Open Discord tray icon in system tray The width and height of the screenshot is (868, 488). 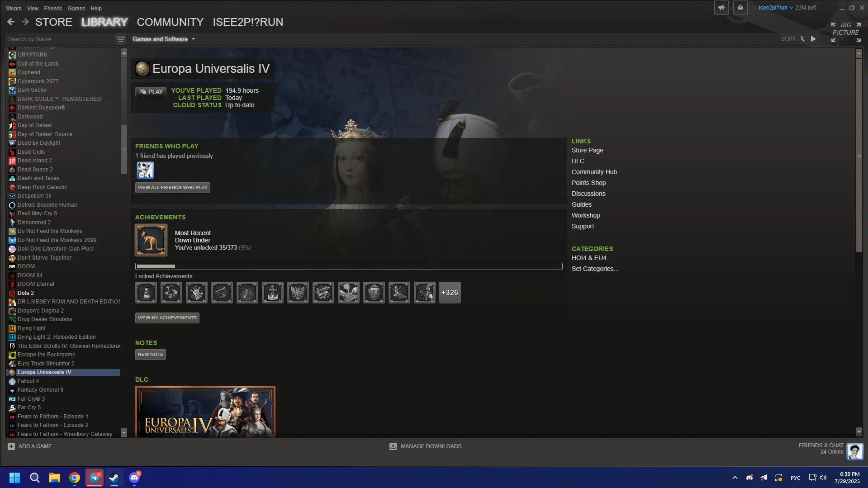click(749, 478)
